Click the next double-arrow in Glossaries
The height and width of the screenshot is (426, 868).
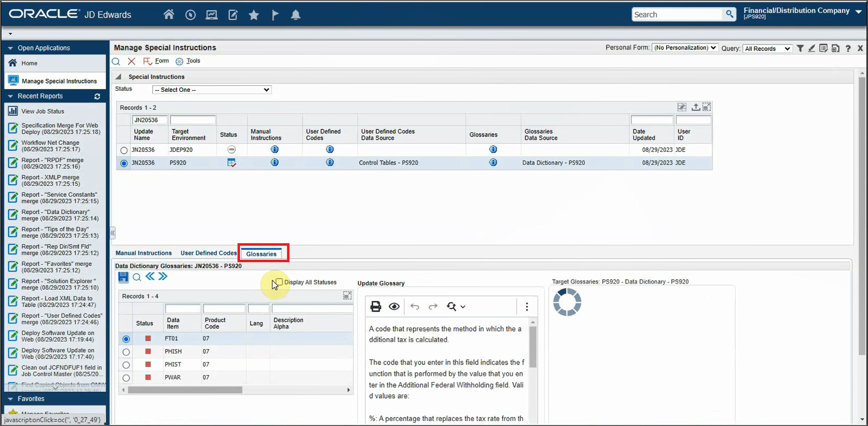[163, 276]
